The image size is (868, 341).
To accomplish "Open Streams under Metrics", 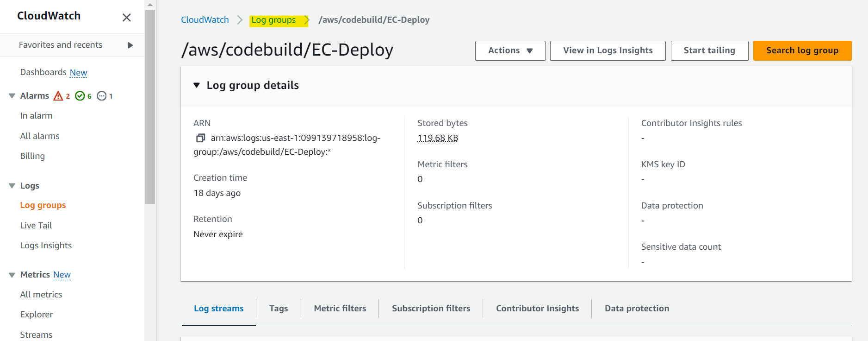I will pyautogui.click(x=36, y=335).
